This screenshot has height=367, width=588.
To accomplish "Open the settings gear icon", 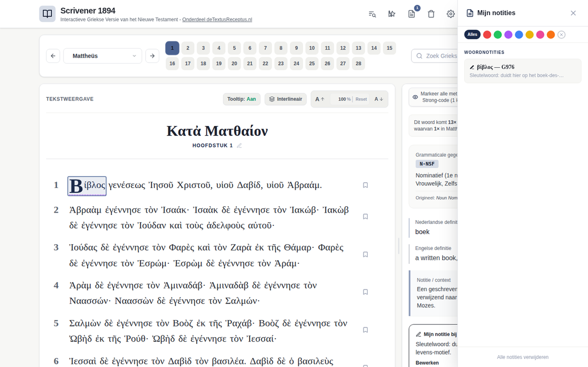I will pyautogui.click(x=451, y=14).
